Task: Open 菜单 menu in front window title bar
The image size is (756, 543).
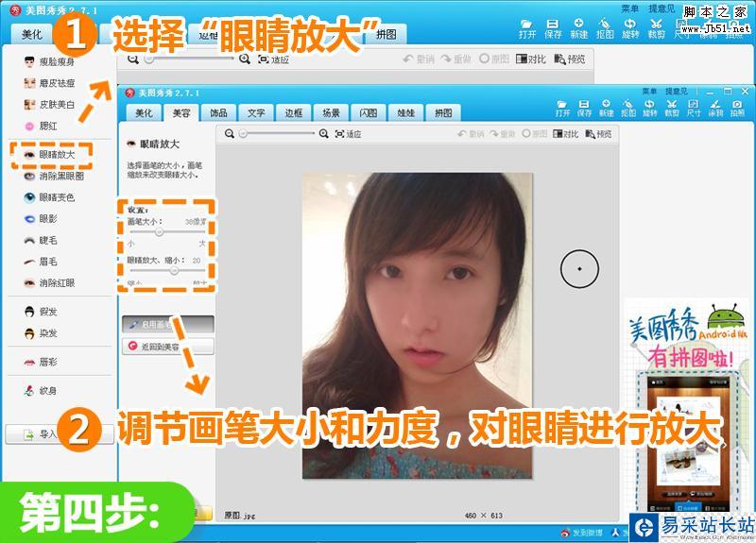Action: 649,91
